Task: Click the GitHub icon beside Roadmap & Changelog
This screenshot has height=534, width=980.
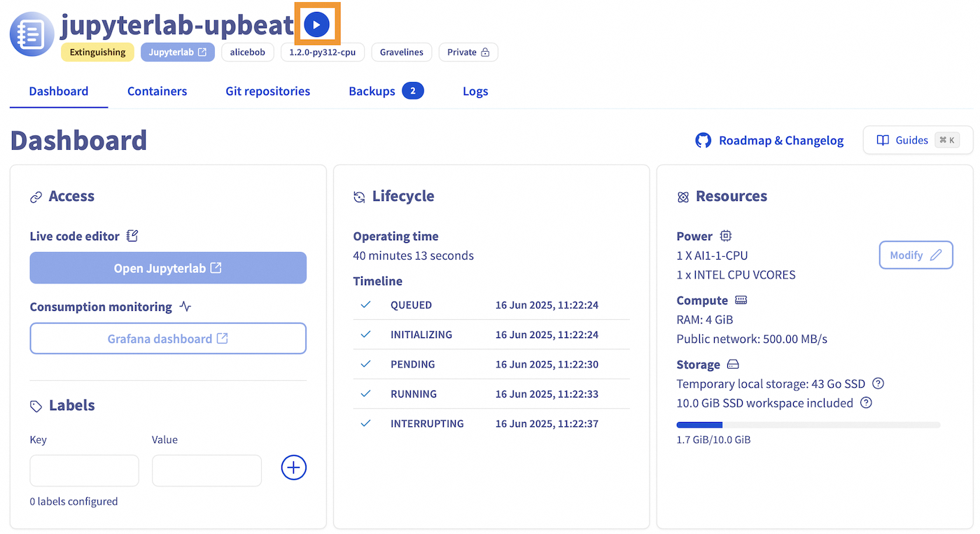Action: (x=703, y=140)
